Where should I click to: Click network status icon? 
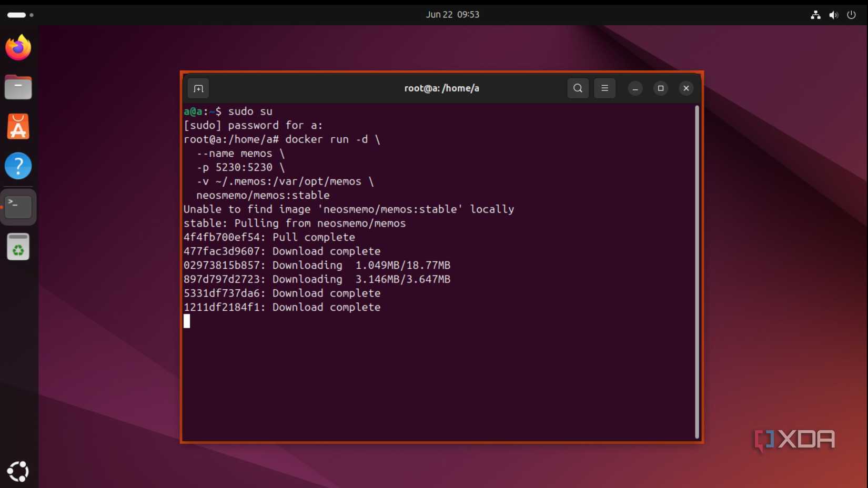click(815, 15)
